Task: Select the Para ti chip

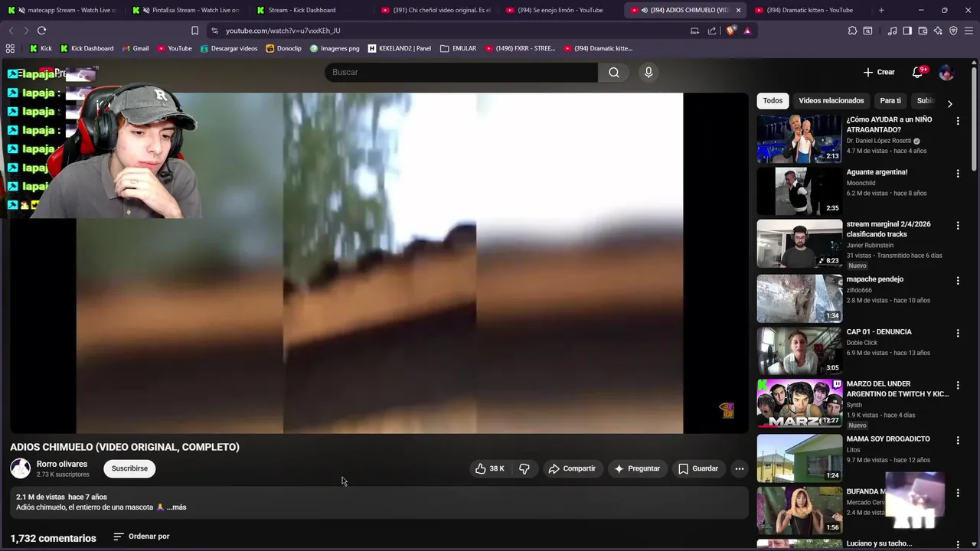Action: click(890, 100)
